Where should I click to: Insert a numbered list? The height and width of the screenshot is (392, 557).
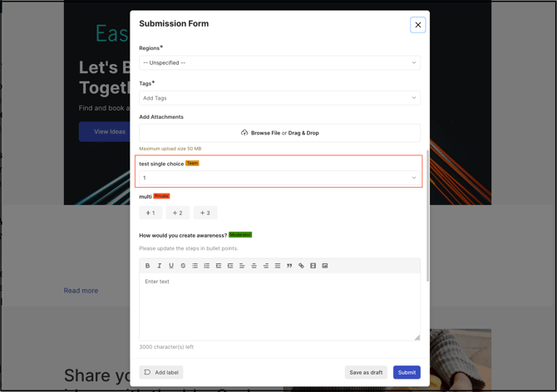(207, 266)
